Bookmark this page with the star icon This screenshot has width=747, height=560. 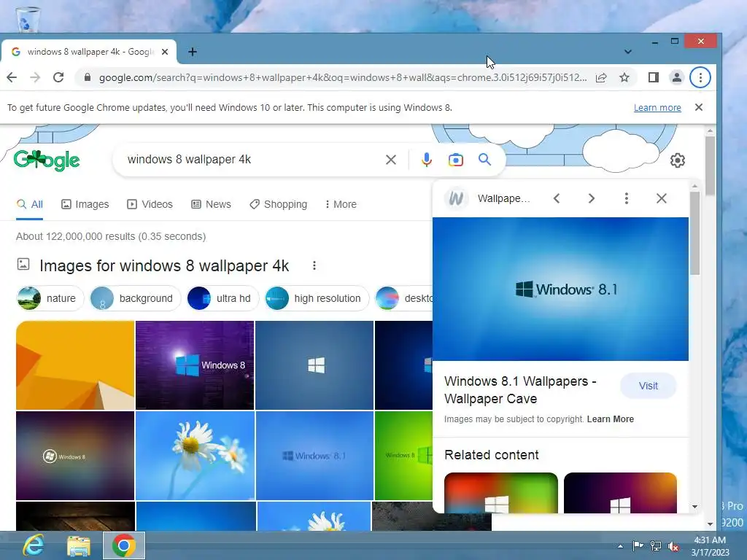[x=624, y=77]
